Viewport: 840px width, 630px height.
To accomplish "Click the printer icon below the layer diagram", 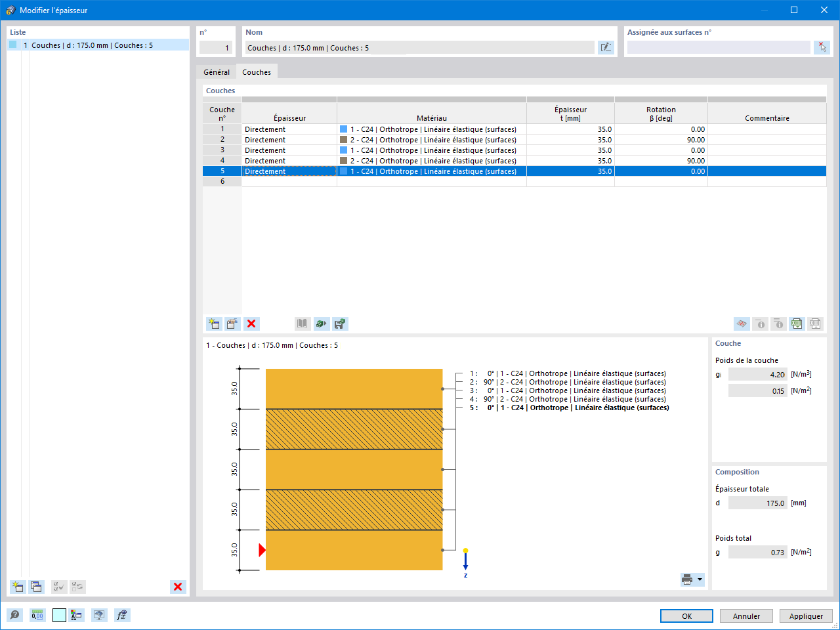I will click(687, 579).
